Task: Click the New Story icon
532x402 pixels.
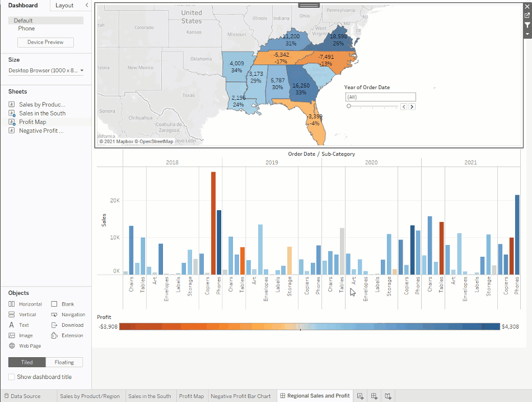Action: [x=388, y=396]
